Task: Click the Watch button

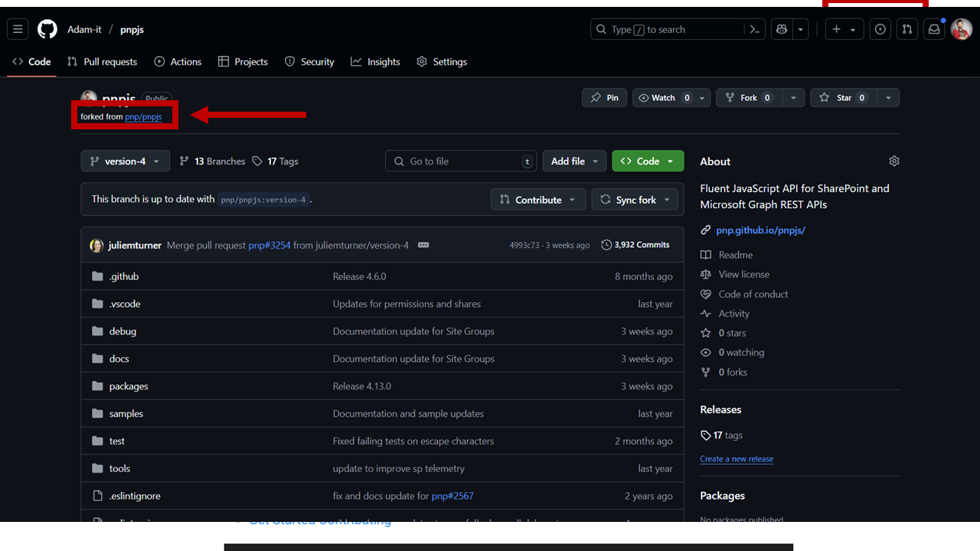Action: click(x=663, y=98)
